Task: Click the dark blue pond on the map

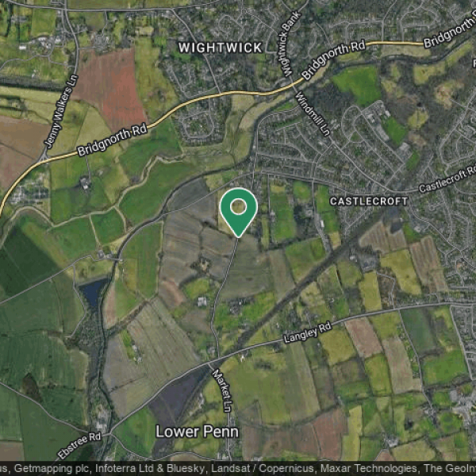Action: 93,292
